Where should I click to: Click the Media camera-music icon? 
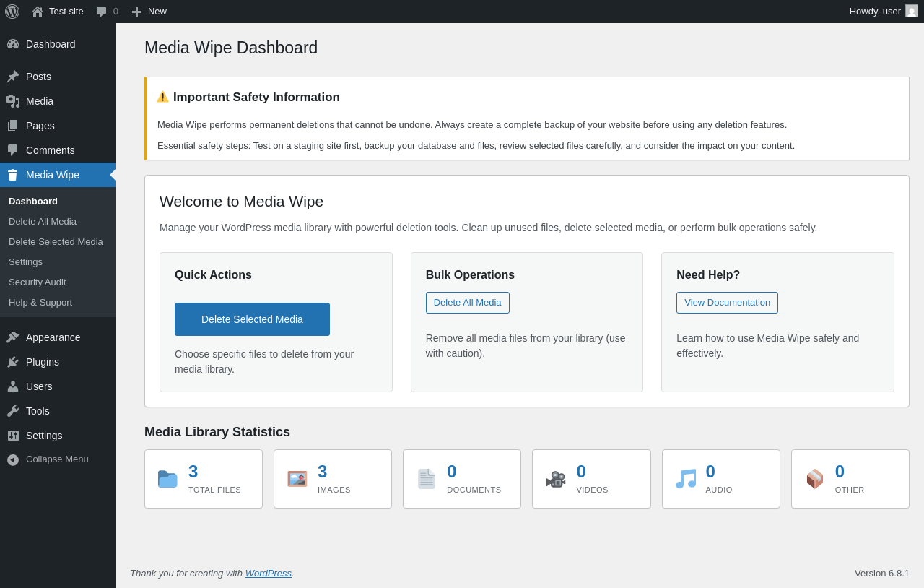(13, 101)
